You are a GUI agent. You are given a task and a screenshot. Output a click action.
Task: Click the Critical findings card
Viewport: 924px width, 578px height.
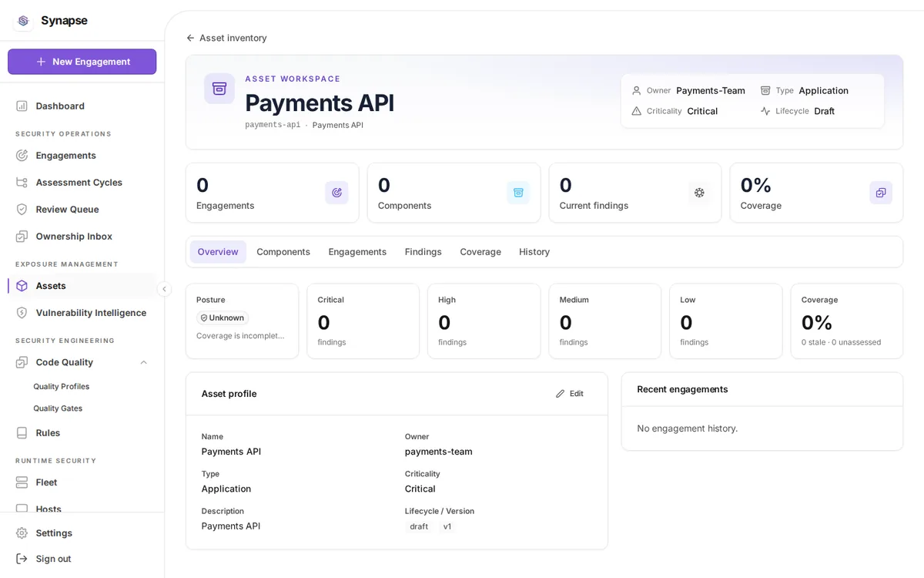(363, 321)
